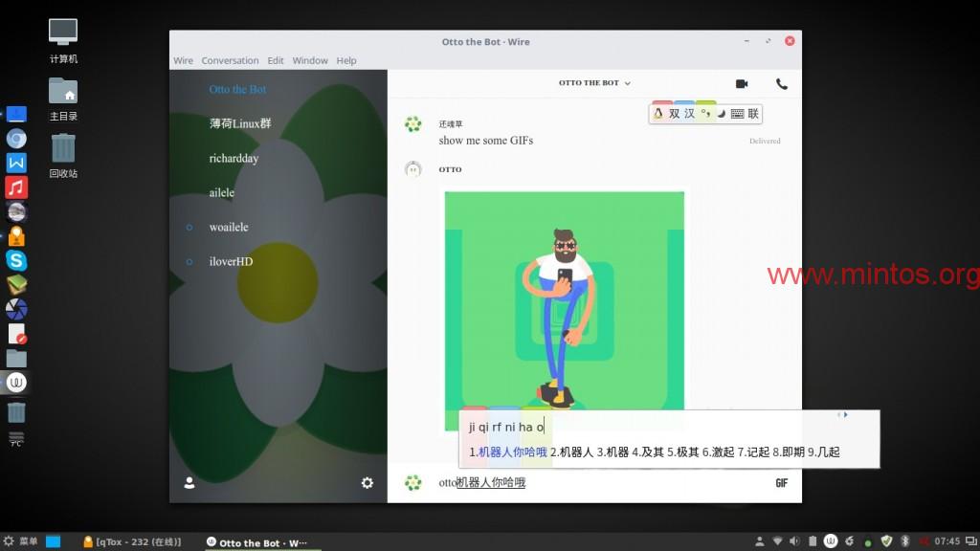Toggle the moon half-width icon on IME bar
This screenshot has height=551, width=980.
coord(722,114)
